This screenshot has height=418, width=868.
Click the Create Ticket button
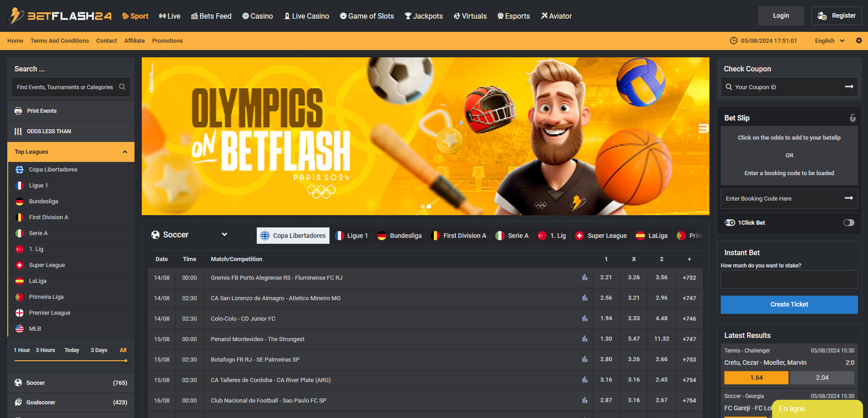(x=789, y=304)
